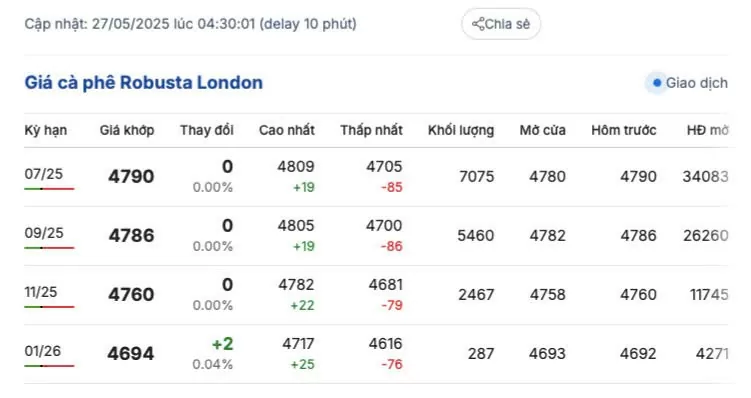Open the Giá cà phê Robusta London heading
The image size is (751, 398).
[144, 82]
